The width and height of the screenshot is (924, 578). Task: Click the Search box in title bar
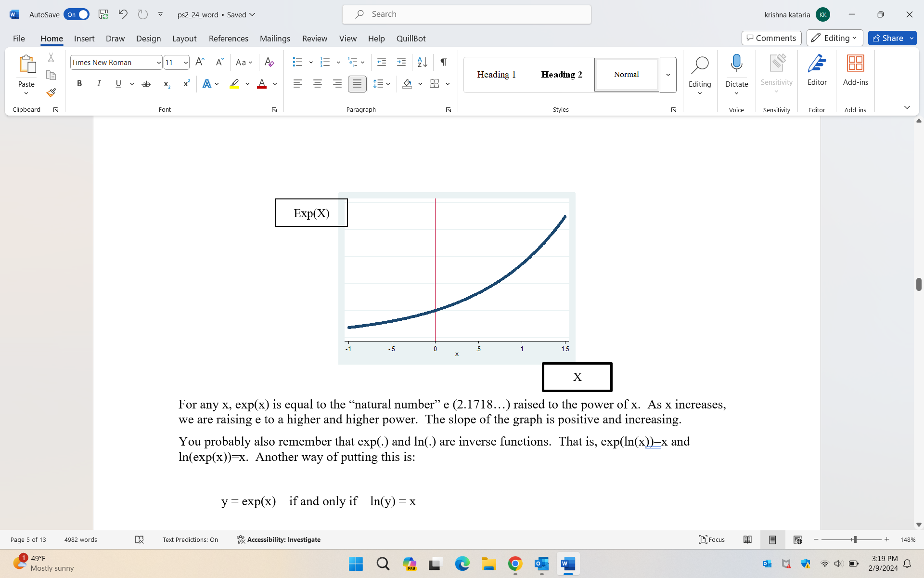click(467, 14)
